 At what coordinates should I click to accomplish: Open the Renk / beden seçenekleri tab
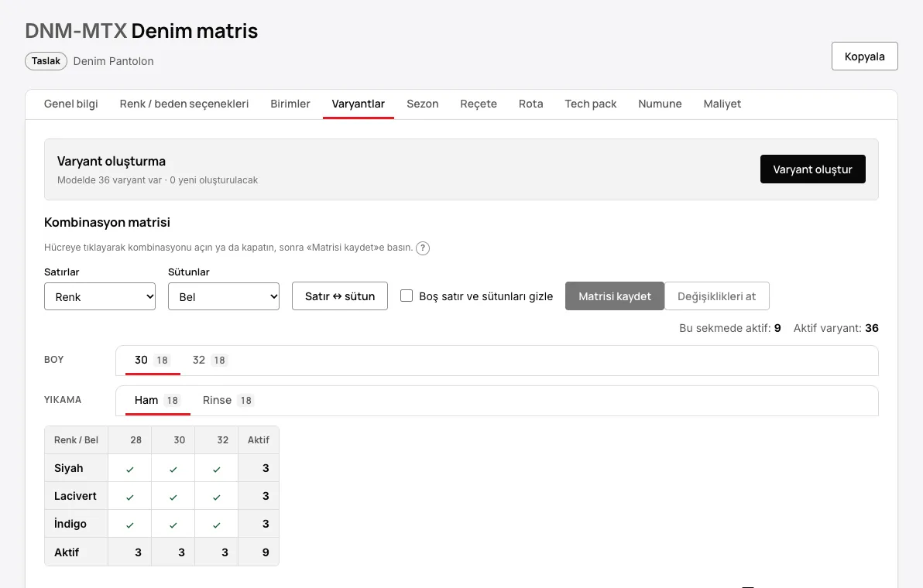click(x=184, y=104)
